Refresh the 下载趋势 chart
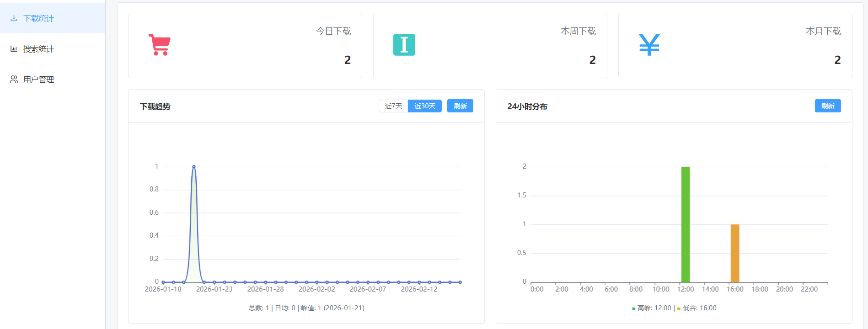The width and height of the screenshot is (868, 329). [x=460, y=106]
